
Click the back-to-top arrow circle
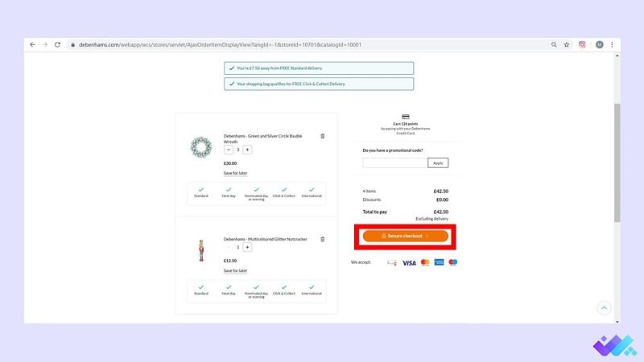[604, 308]
